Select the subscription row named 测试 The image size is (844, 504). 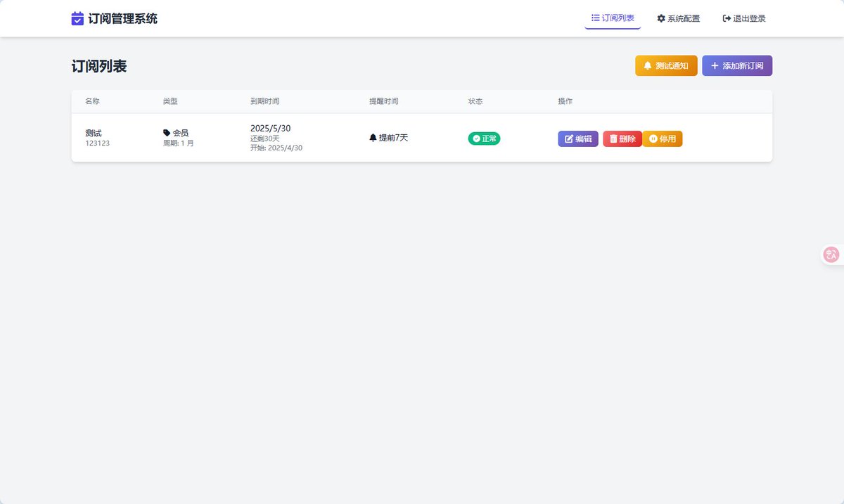92,132
